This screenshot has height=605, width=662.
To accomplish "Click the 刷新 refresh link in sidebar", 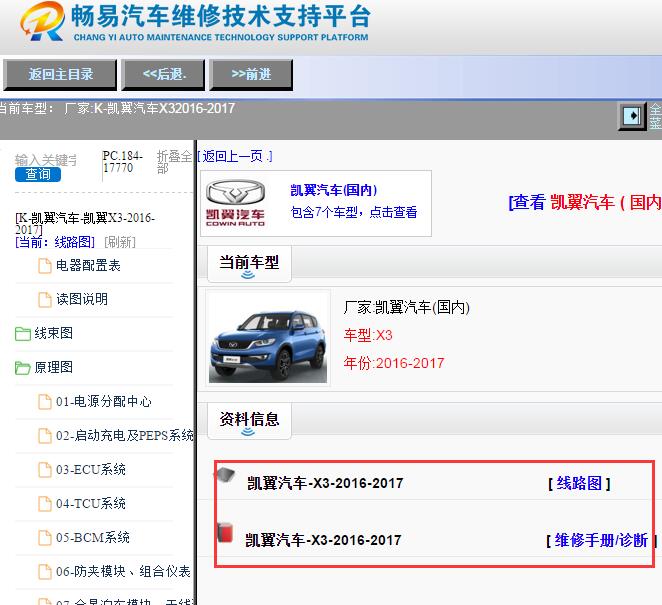I will point(119,242).
